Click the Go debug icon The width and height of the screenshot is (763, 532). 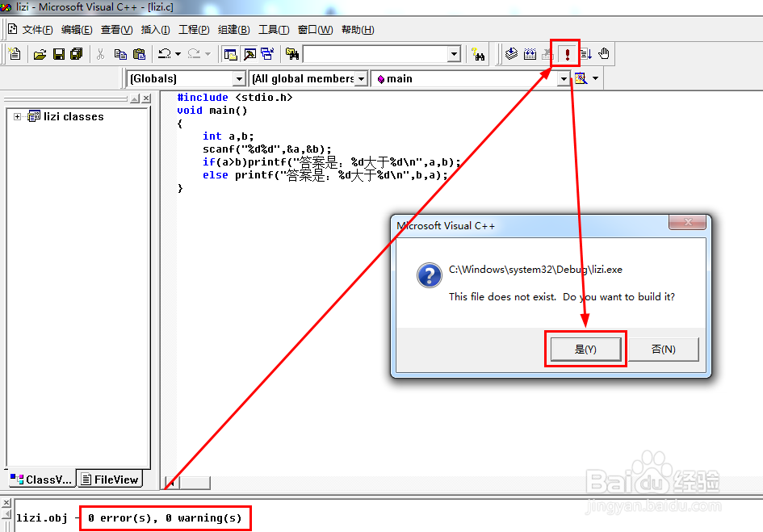[586, 54]
